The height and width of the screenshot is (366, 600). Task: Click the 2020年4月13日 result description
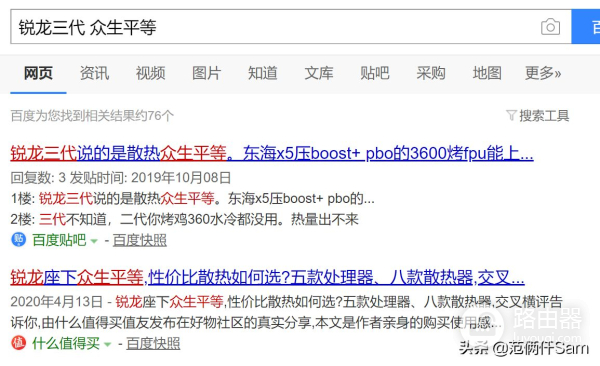(287, 312)
